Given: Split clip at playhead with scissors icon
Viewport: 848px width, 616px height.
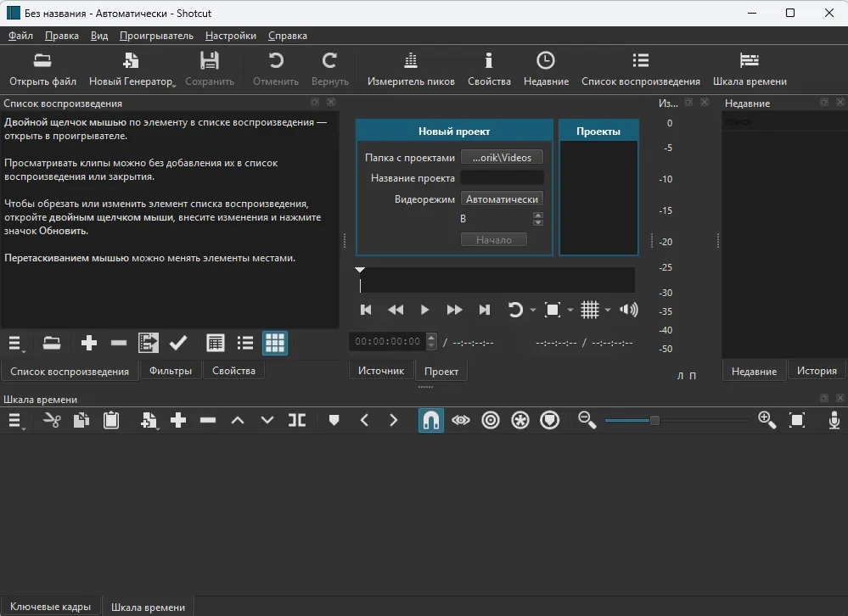Looking at the screenshot, I should click(x=52, y=420).
